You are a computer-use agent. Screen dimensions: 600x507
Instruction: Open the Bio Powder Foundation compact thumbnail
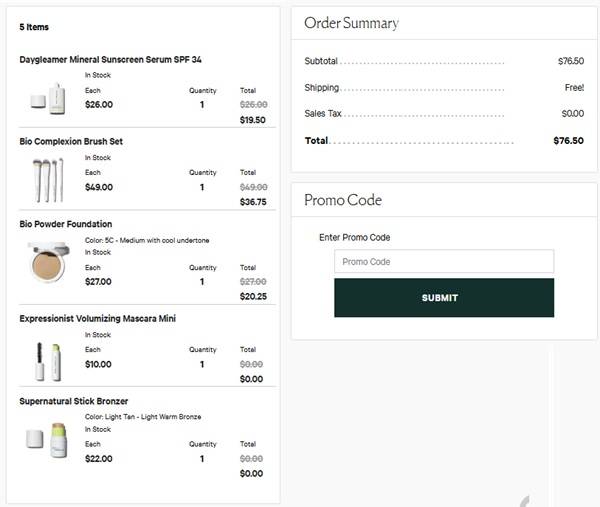tap(47, 262)
